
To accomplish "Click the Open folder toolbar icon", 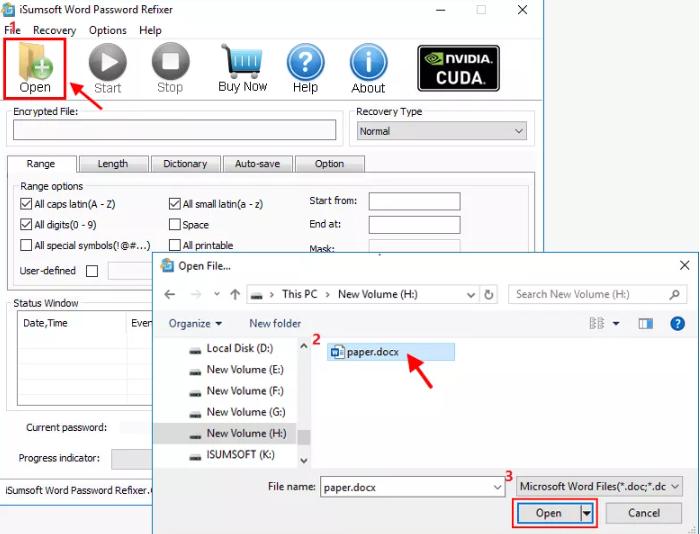I will 35,62.
